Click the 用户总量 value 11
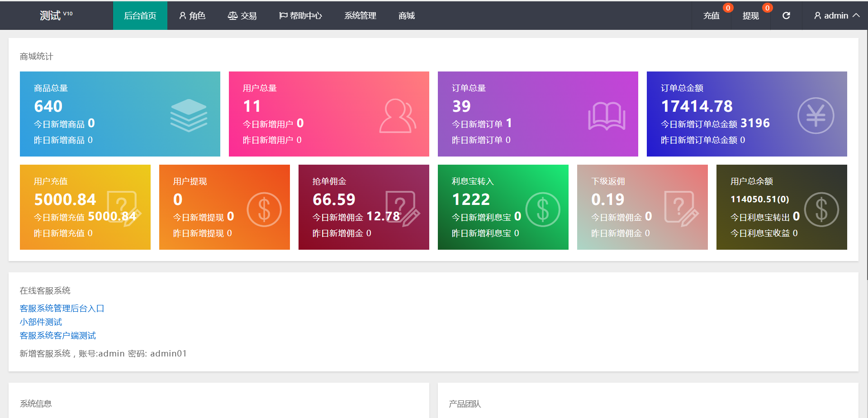Screen dimensions: 868x418 click(252, 106)
